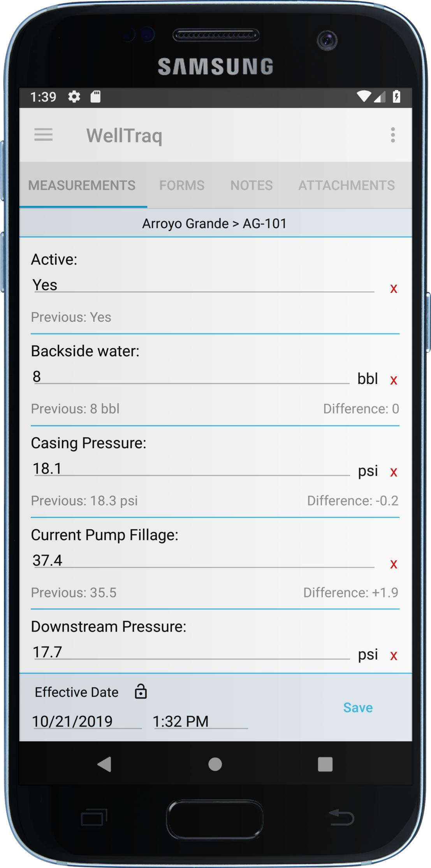Screen dimensions: 431x868
Task: Open the effective date picker 10/21/2019
Action: pyautogui.click(x=86, y=721)
